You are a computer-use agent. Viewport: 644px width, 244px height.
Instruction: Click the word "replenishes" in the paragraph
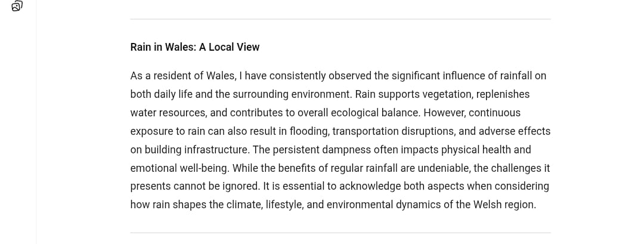(503, 94)
